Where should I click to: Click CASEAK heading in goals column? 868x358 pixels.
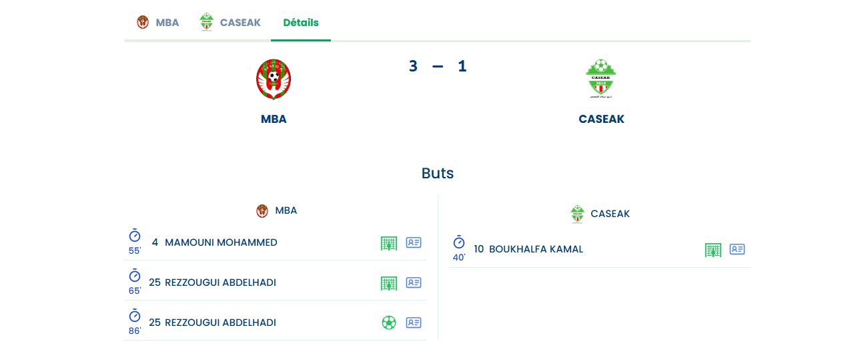point(610,214)
